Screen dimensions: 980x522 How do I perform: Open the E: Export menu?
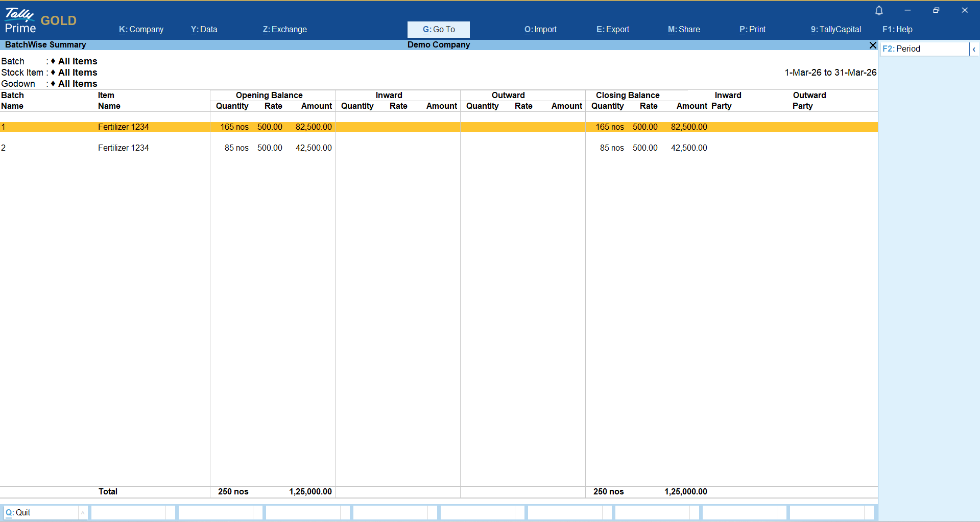coord(612,30)
